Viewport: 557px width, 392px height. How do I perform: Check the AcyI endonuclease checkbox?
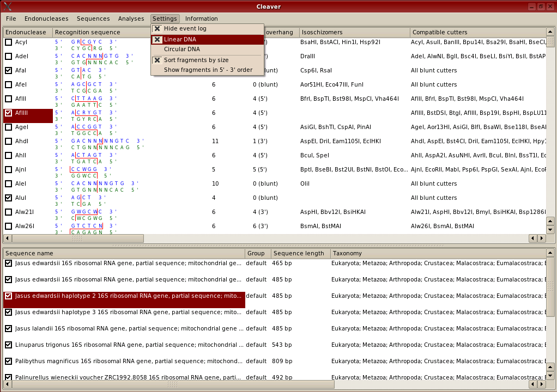(x=9, y=42)
